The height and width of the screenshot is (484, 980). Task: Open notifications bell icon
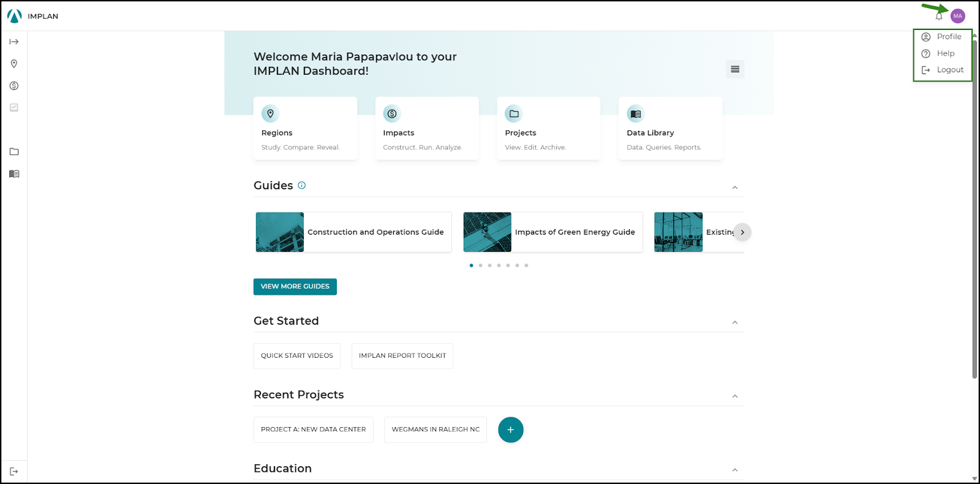939,17
